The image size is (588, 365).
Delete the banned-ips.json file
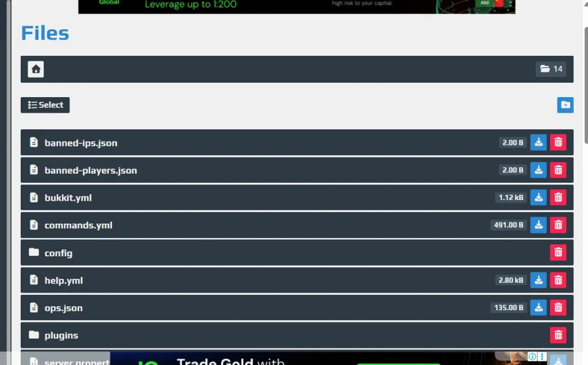(x=558, y=143)
